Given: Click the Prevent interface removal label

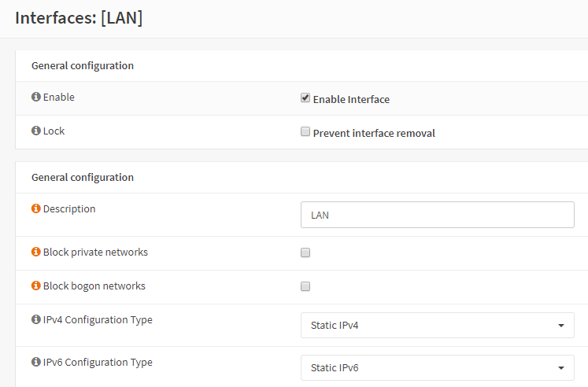Looking at the screenshot, I should tap(374, 134).
